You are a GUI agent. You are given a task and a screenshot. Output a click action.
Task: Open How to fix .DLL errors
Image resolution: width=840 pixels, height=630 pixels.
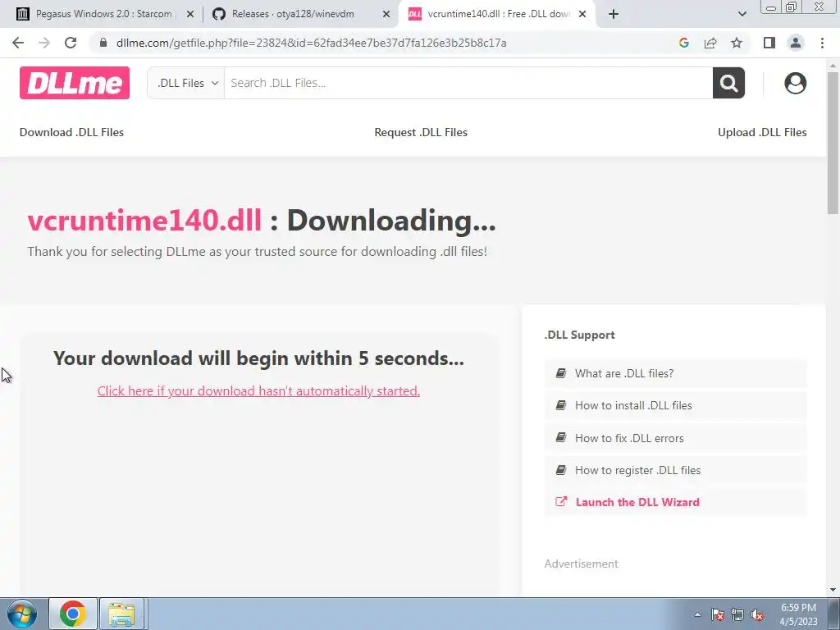[x=676, y=438]
